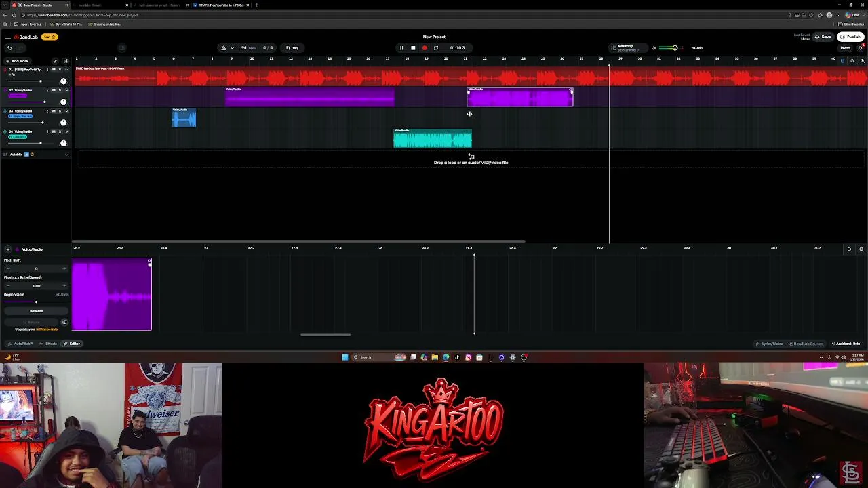Click the undo arrow icon
Viewport: 868px width, 488px height.
[9, 48]
